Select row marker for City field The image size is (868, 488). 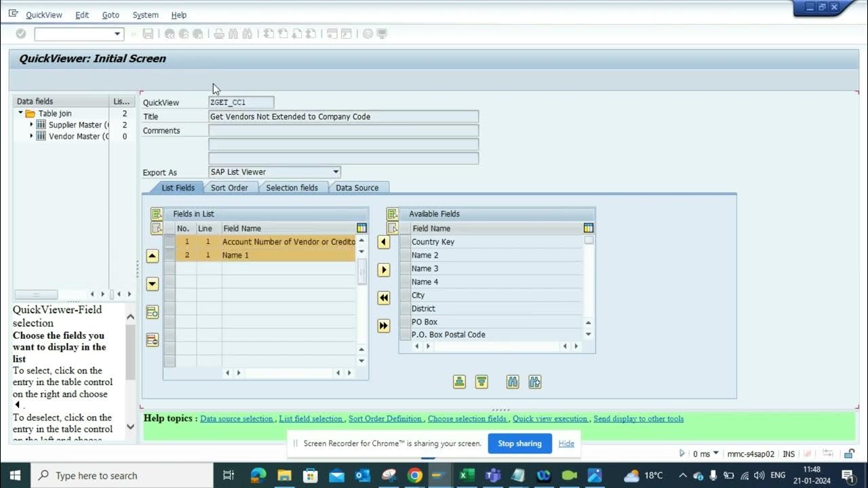(x=405, y=295)
